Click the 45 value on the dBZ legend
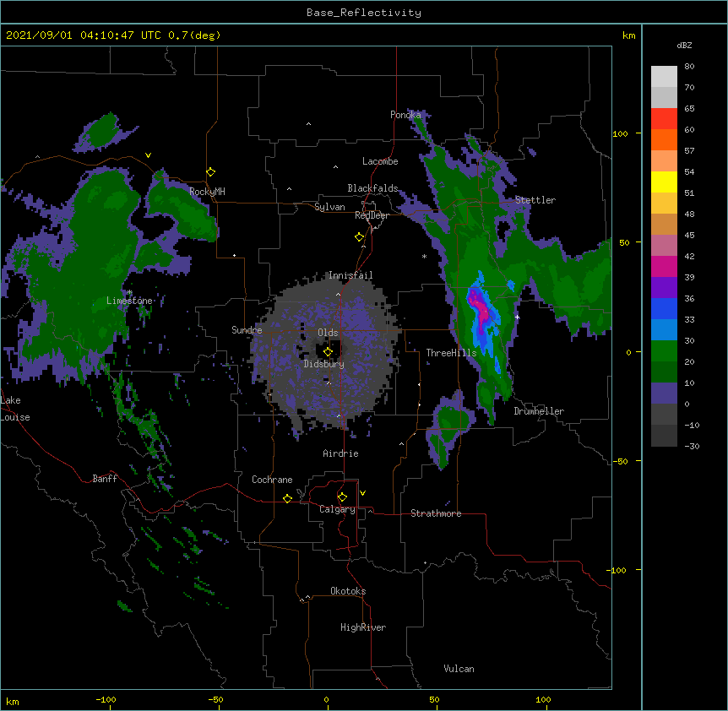The width and height of the screenshot is (728, 711). pos(689,236)
